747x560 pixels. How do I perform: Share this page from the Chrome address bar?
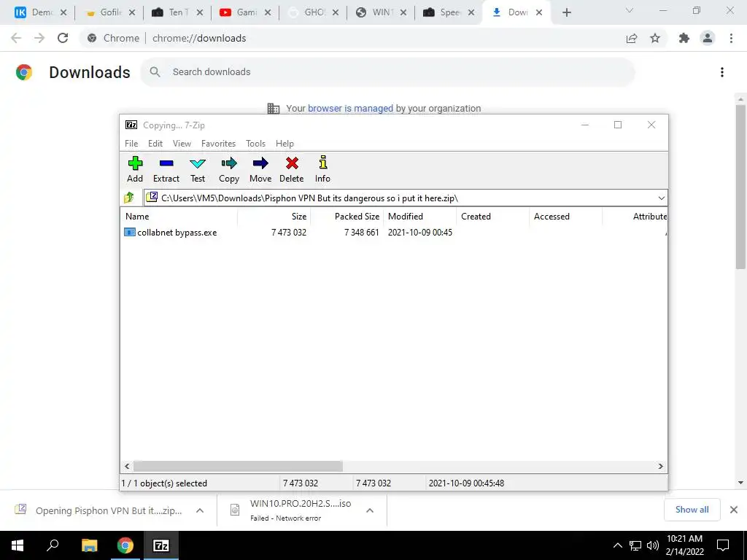[x=632, y=38]
